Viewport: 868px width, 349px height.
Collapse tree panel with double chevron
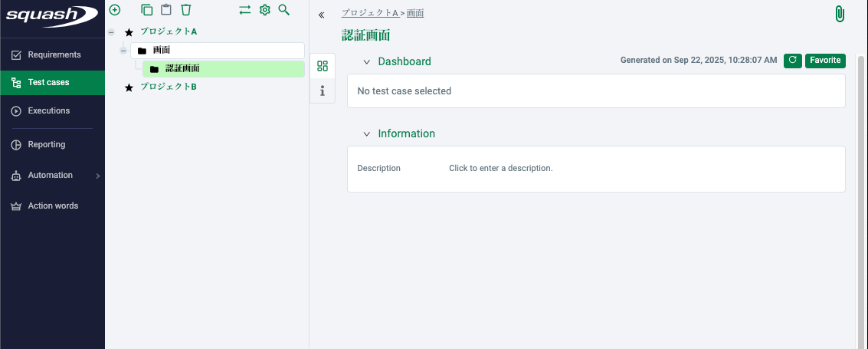322,15
